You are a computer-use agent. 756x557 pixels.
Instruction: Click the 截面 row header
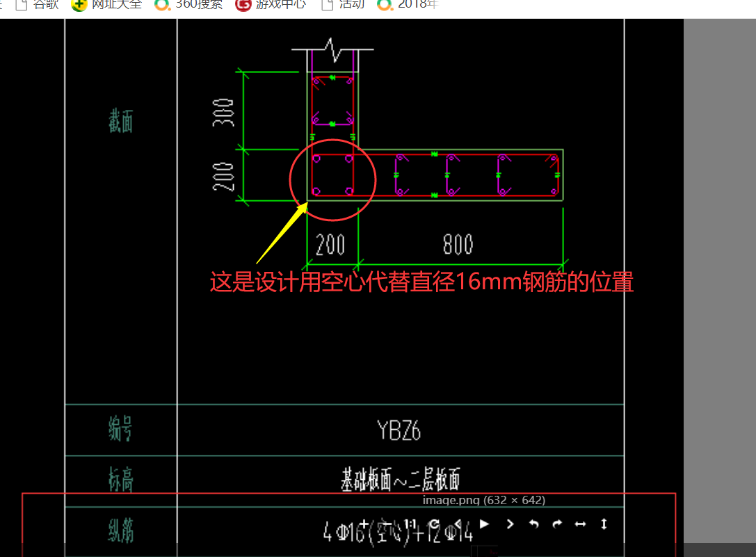(120, 121)
